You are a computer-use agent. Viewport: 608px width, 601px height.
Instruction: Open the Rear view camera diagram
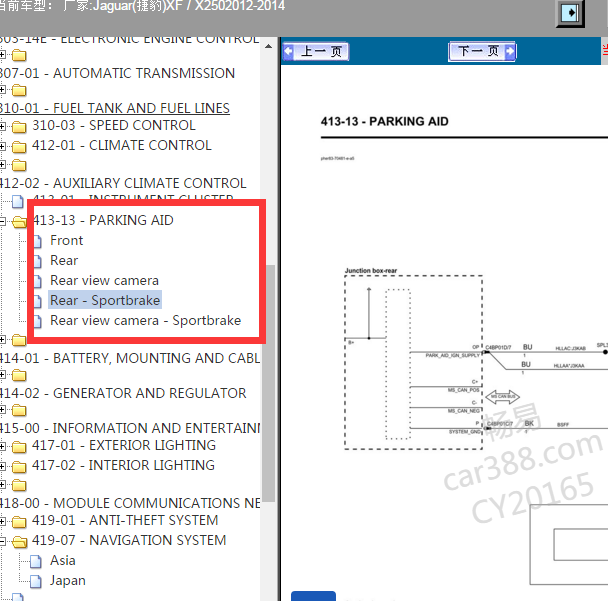point(104,281)
